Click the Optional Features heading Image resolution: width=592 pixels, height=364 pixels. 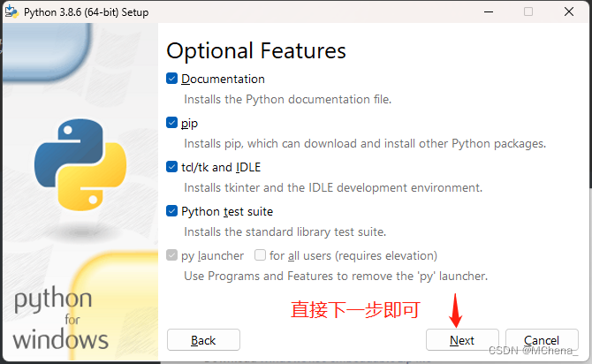coord(256,50)
